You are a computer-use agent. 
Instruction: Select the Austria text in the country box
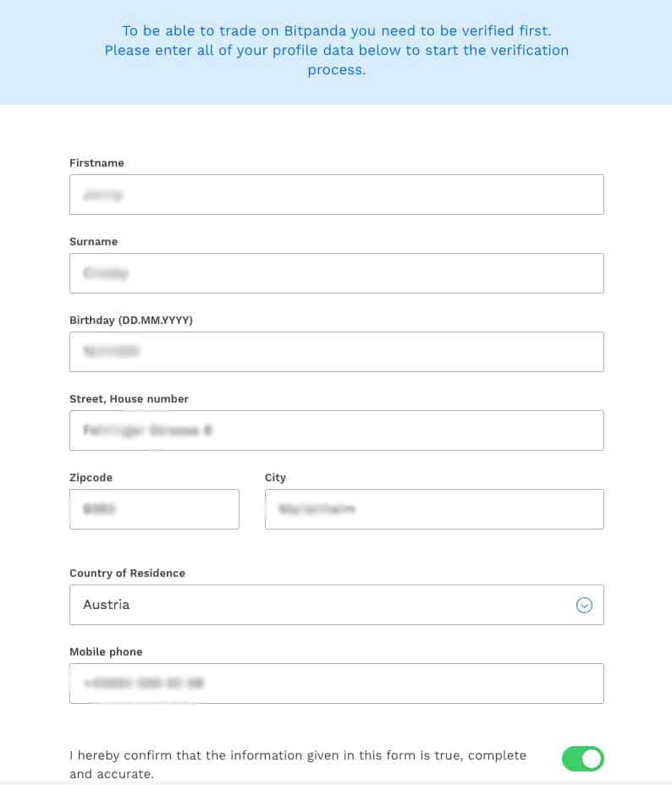107,605
